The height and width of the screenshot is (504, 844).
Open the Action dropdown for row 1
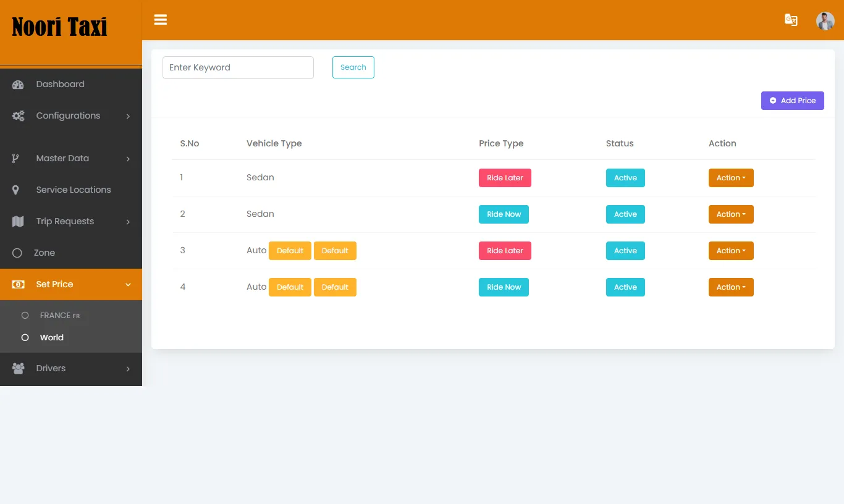[731, 177]
